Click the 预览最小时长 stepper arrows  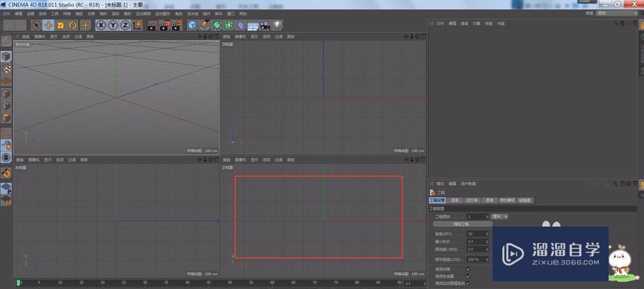point(487,249)
